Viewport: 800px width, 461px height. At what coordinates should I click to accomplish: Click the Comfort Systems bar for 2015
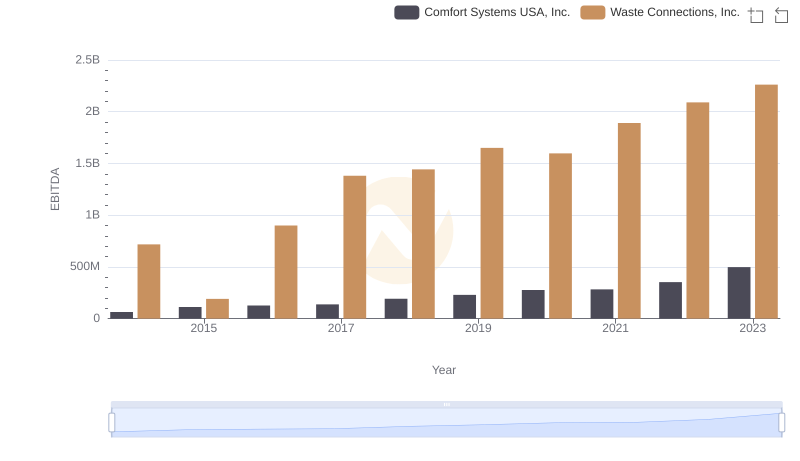pyautogui.click(x=190, y=313)
